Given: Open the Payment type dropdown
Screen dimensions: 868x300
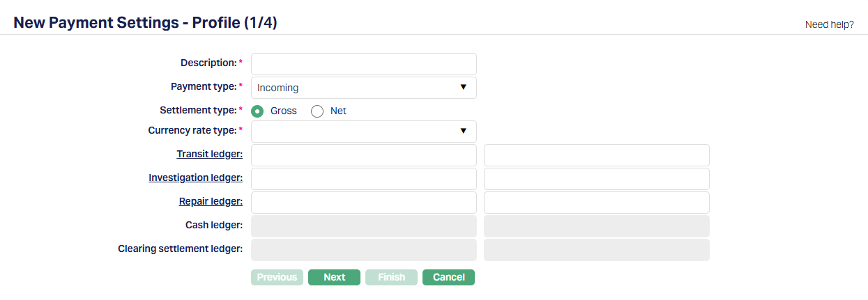Looking at the screenshot, I should pyautogui.click(x=363, y=88).
